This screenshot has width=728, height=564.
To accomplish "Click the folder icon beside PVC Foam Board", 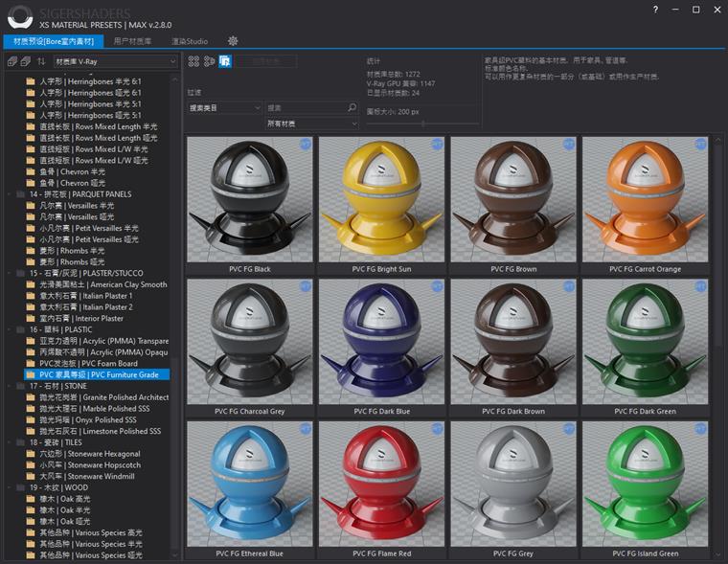I will (x=31, y=364).
